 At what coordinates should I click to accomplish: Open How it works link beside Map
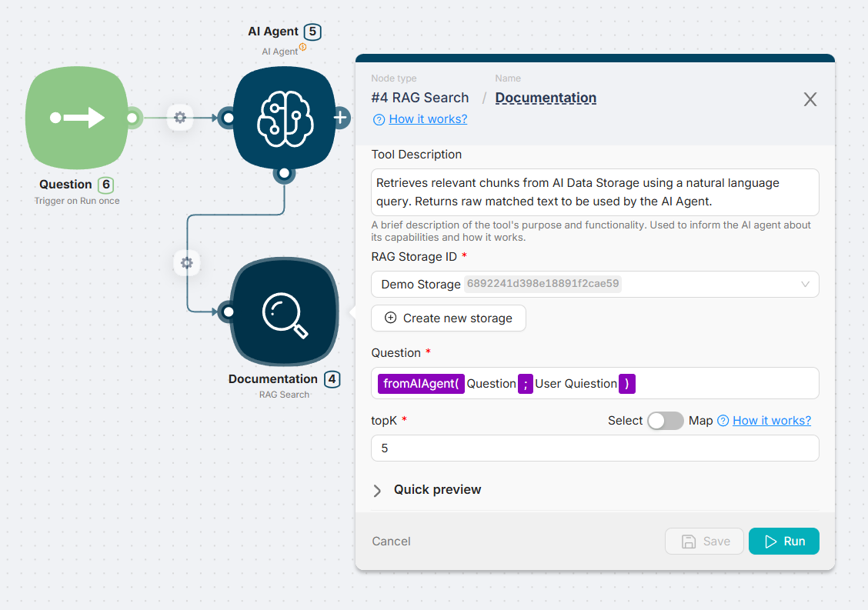pyautogui.click(x=771, y=421)
